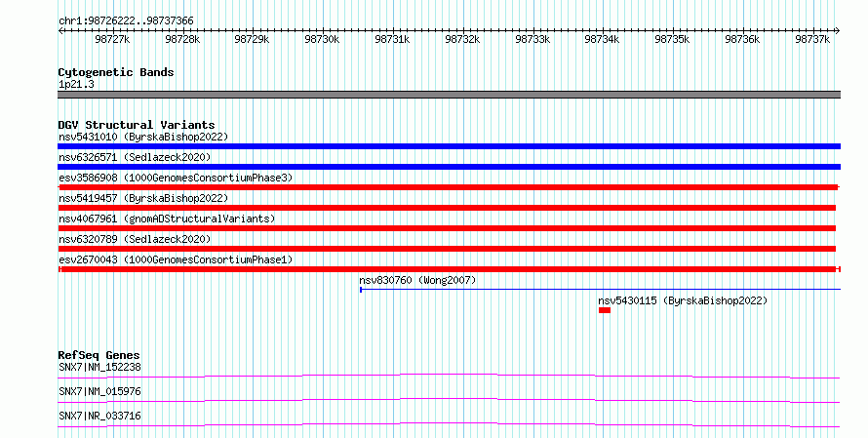Click the RefSeq Genes track title
The height and width of the screenshot is (438, 868).
[x=99, y=355]
